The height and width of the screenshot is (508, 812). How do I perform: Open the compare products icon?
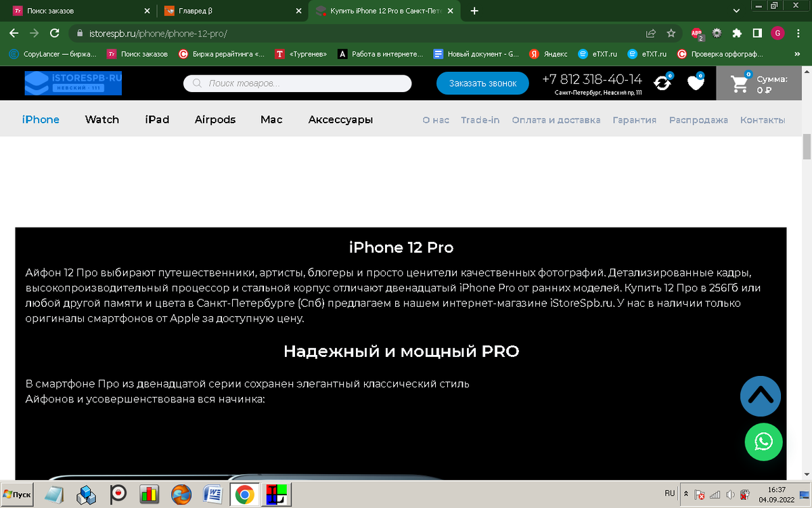pyautogui.click(x=662, y=83)
